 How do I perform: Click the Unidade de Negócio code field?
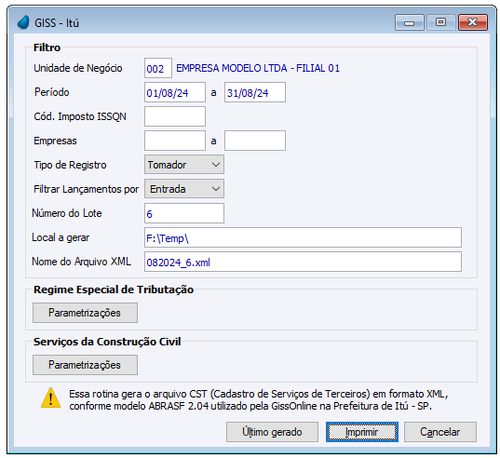coord(158,68)
